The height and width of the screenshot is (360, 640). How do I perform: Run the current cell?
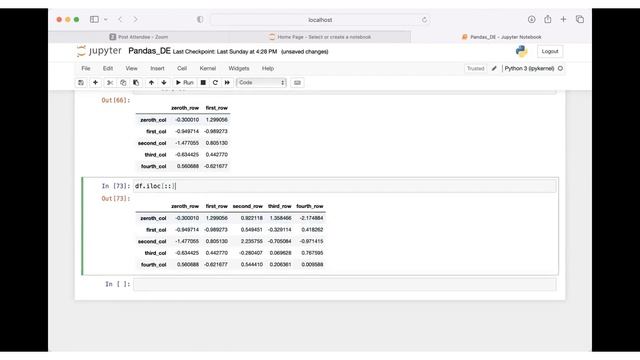(x=184, y=82)
